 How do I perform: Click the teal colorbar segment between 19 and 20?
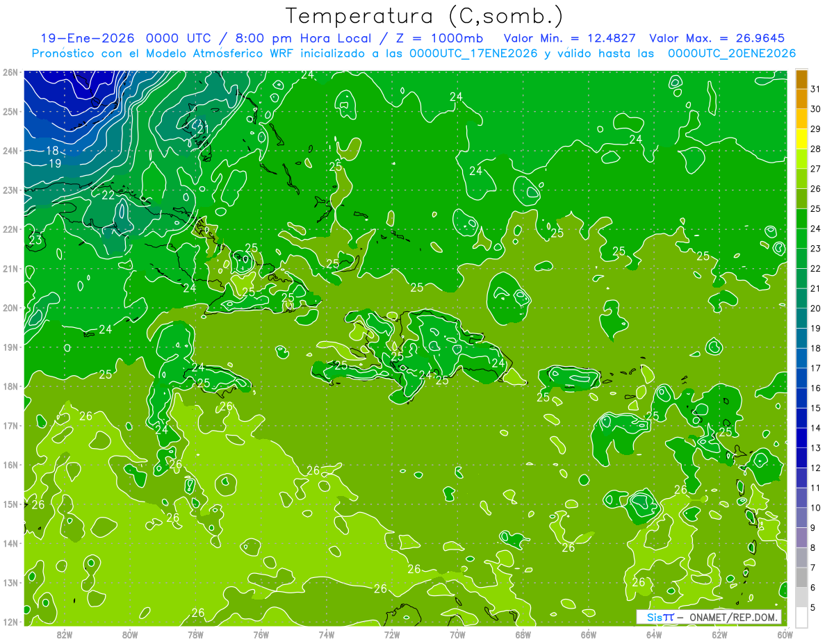801,318
